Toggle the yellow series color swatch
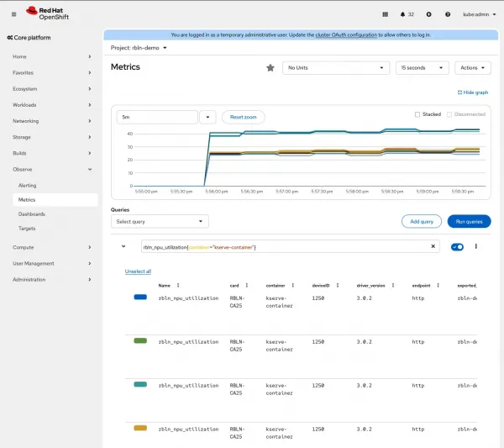 coord(140,428)
